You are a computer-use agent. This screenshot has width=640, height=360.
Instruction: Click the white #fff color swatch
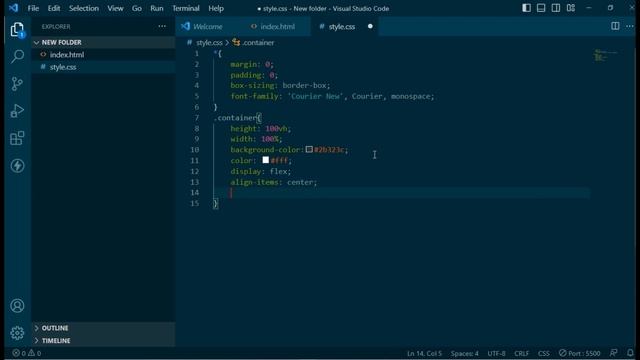pyautogui.click(x=266, y=160)
